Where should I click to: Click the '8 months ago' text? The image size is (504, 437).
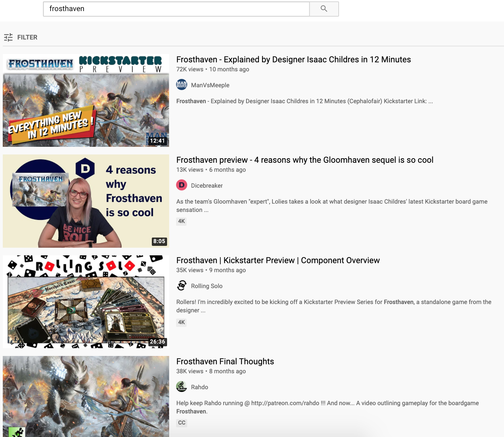click(x=227, y=371)
